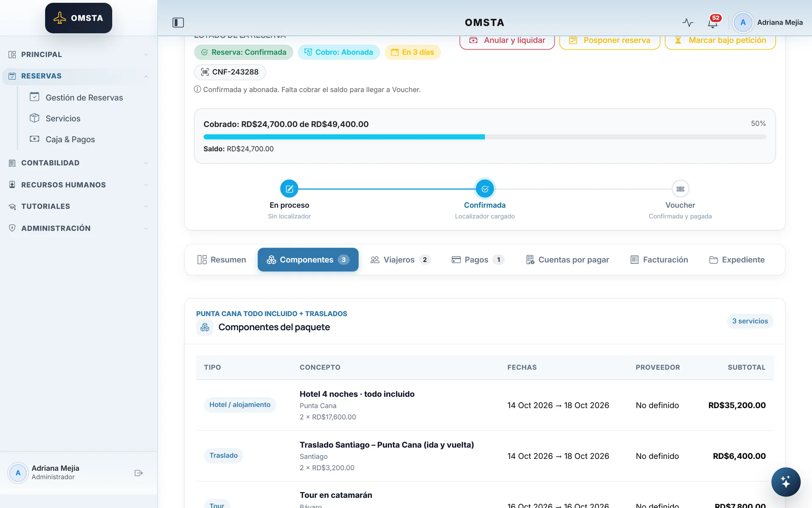Click the info icon before Confirmada y abonada

tap(197, 89)
